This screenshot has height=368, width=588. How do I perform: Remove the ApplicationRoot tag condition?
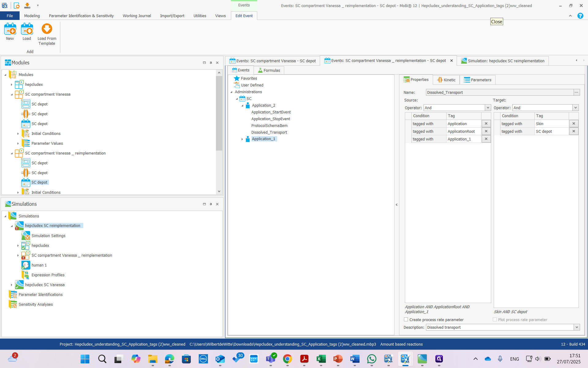[x=486, y=131]
